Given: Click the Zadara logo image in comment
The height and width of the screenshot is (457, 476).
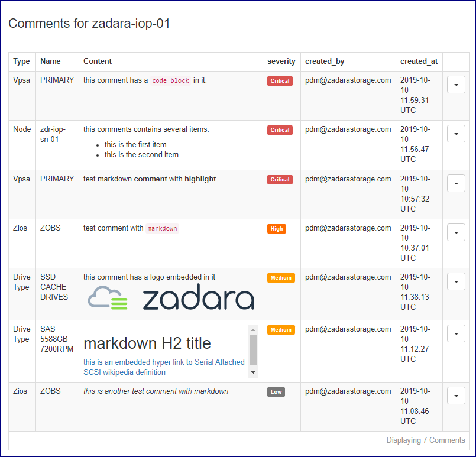Looking at the screenshot, I should (x=171, y=299).
